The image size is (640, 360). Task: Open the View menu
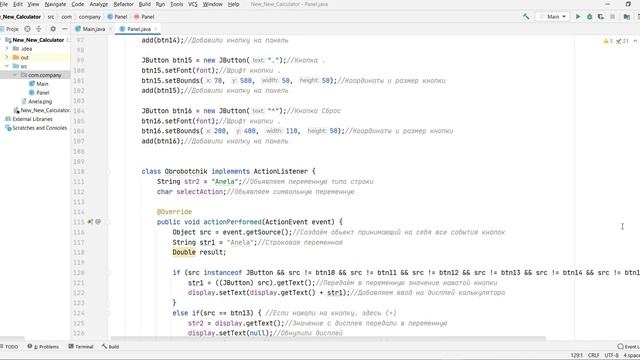pyautogui.click(x=33, y=4)
